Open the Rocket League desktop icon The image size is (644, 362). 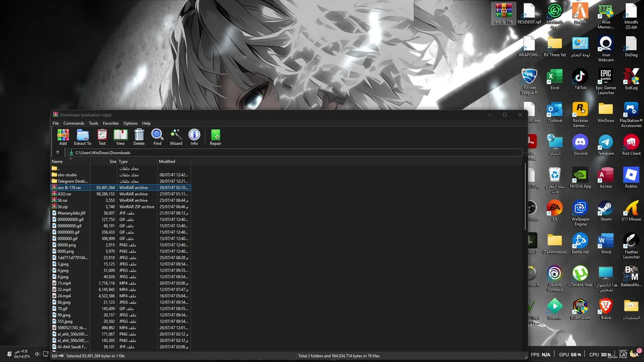point(529,81)
